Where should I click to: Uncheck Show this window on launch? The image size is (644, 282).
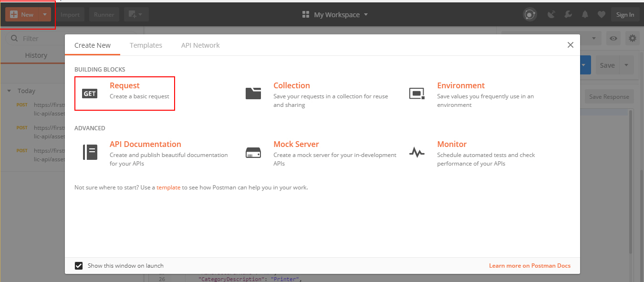point(79,265)
